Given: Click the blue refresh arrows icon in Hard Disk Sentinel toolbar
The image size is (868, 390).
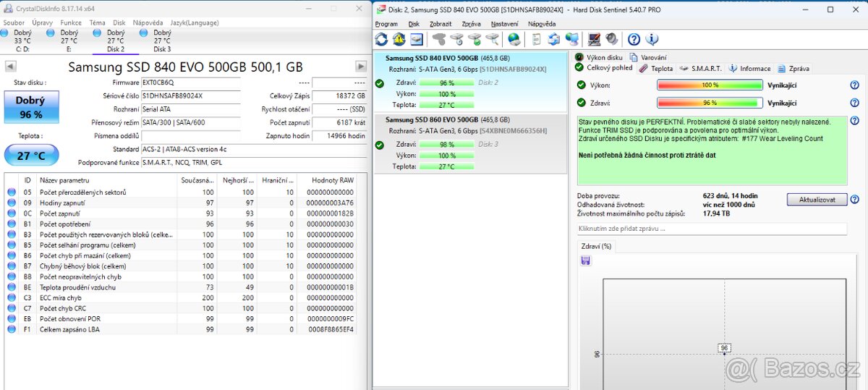Looking at the screenshot, I should pos(381,39).
